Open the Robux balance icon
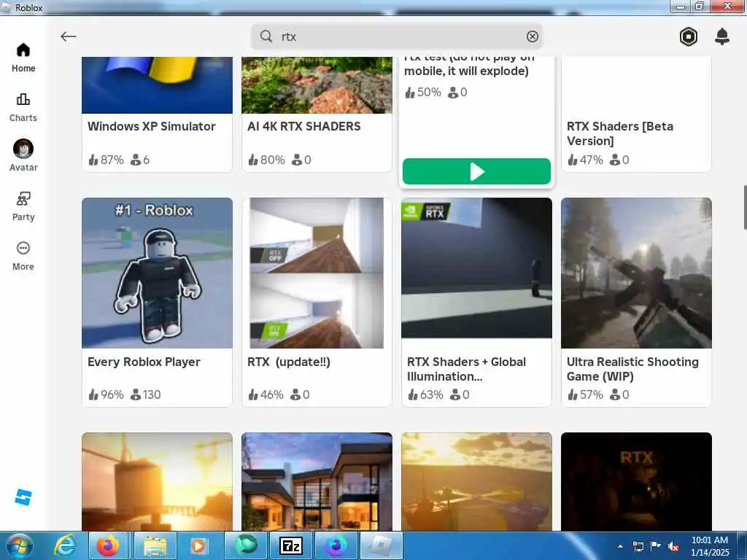Image resolution: width=747 pixels, height=560 pixels. (x=689, y=36)
